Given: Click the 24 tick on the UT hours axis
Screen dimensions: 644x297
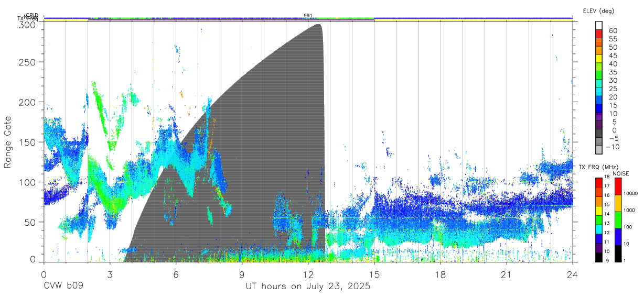Looking at the screenshot, I should point(572,274).
